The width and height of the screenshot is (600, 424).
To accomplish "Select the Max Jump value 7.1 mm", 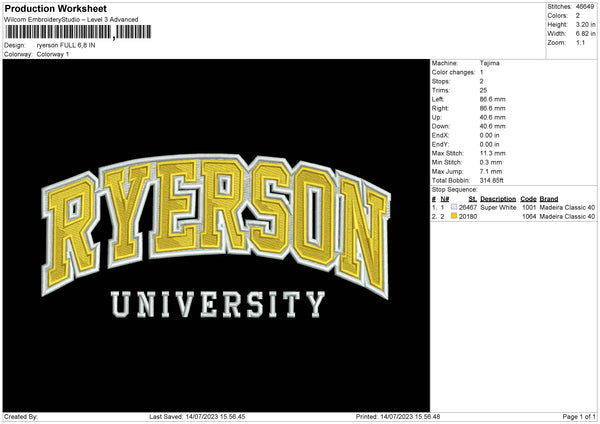I will click(x=491, y=171).
